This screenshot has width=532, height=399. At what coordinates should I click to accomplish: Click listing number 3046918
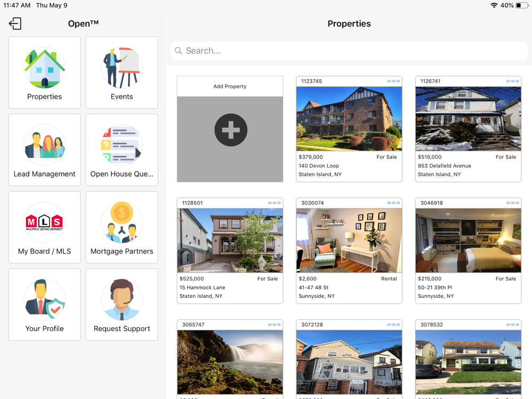(x=431, y=203)
